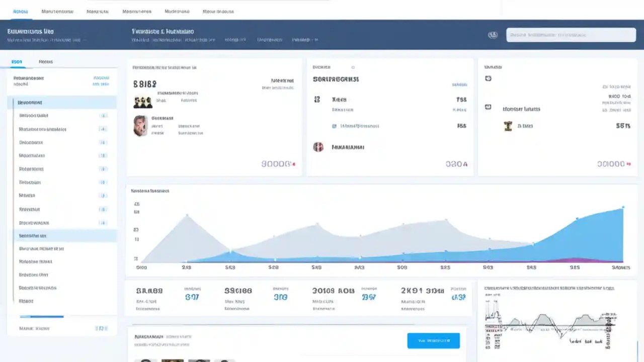Toggle the highlighted Development entry in the sidebar
Image resolution: width=644 pixels, height=362 pixels.
click(x=30, y=102)
